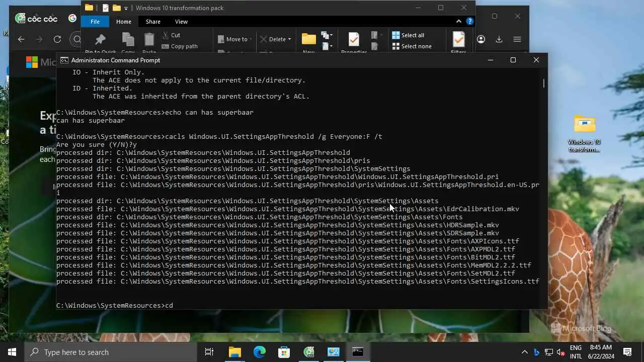Click line ending with HDRSample.mkv

pyautogui.click(x=278, y=225)
